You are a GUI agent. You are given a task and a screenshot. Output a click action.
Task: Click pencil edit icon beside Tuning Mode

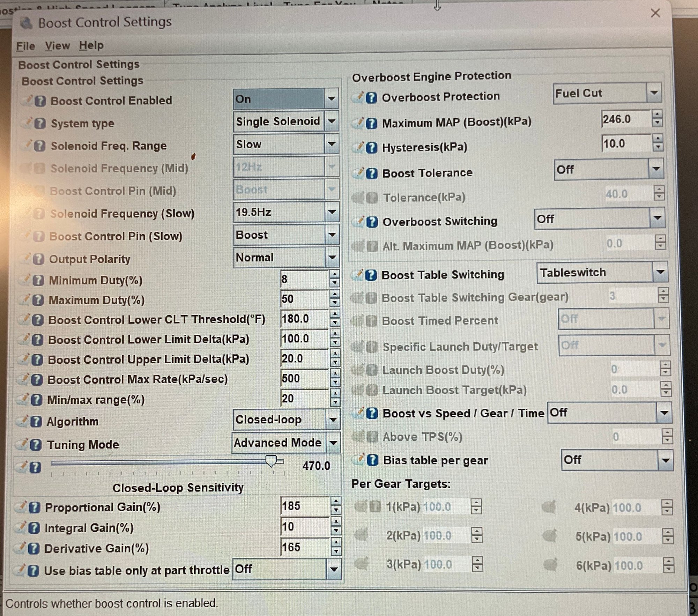(x=23, y=444)
